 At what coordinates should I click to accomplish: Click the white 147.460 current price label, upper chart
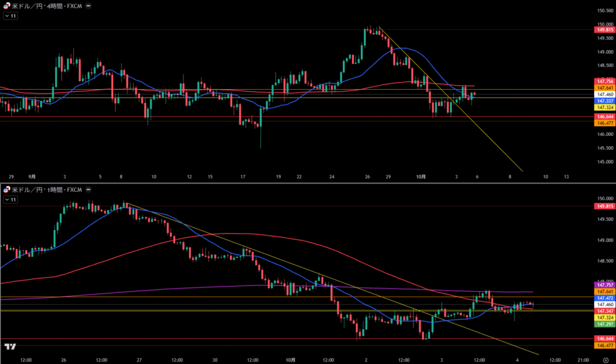pyautogui.click(x=604, y=94)
